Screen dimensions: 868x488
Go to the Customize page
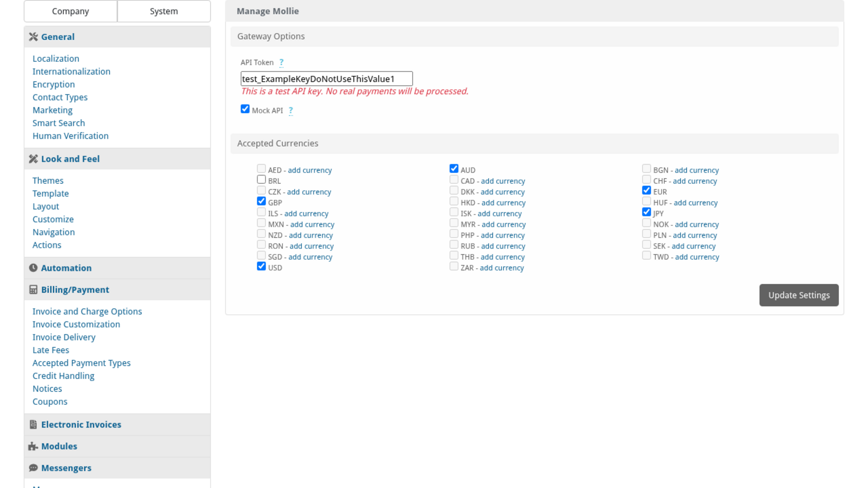[53, 219]
